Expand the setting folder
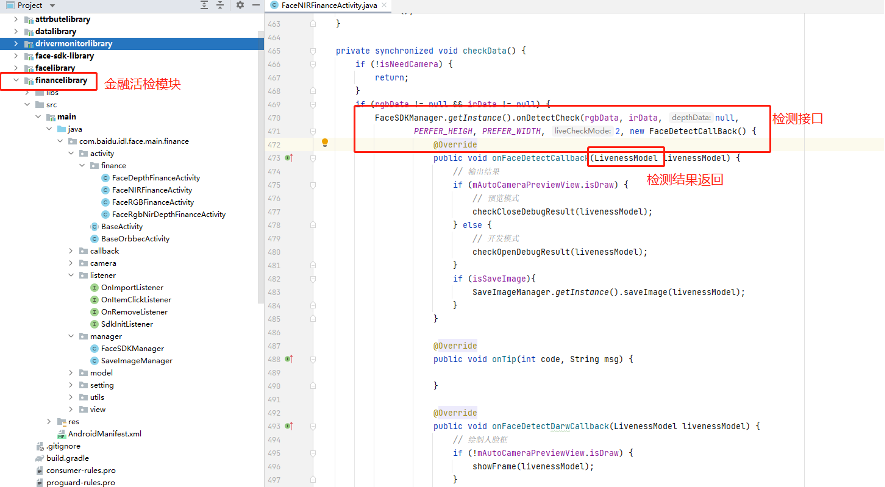This screenshot has width=885, height=487. click(x=71, y=385)
